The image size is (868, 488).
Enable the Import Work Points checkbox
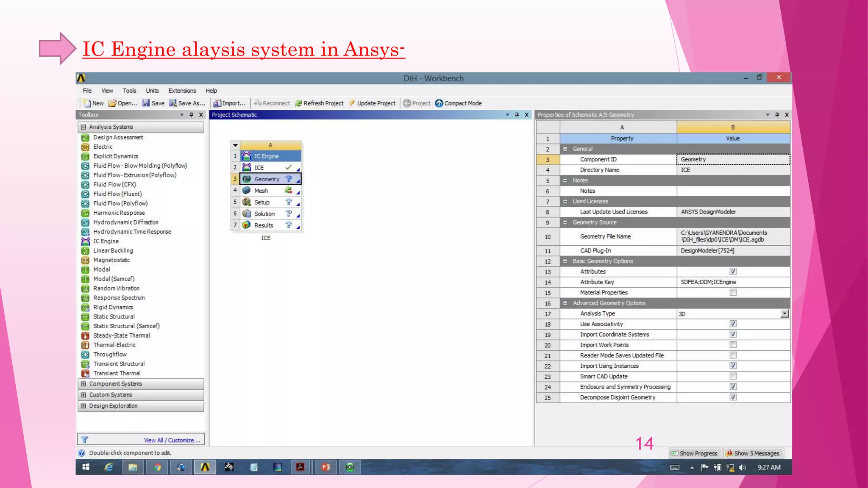point(733,345)
